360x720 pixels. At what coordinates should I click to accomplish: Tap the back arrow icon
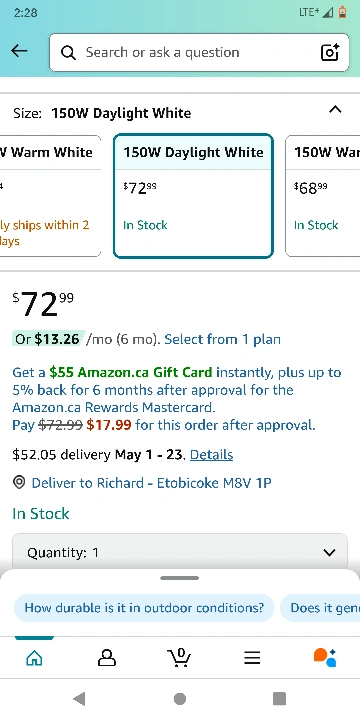click(19, 51)
